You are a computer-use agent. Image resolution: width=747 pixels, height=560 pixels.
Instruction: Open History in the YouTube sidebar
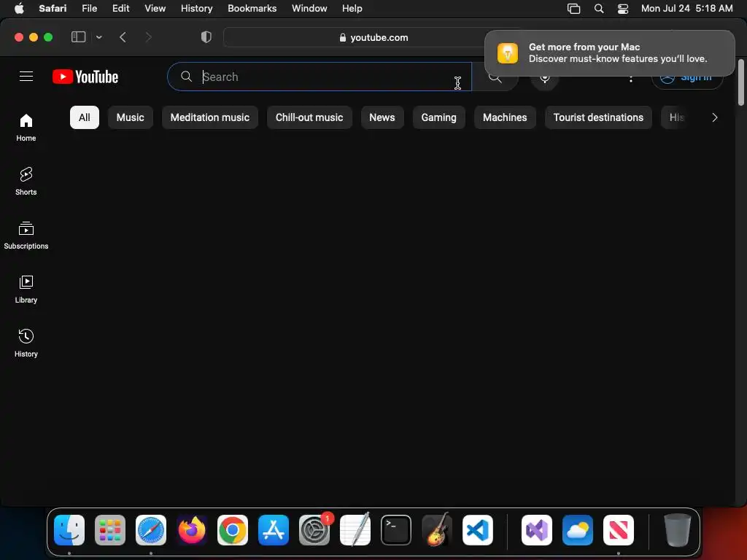pyautogui.click(x=26, y=343)
